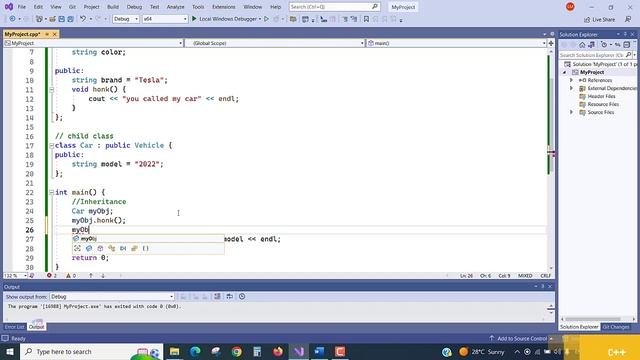The width and height of the screenshot is (640, 360).
Task: Expand the Source Files node
Action: click(x=571, y=112)
